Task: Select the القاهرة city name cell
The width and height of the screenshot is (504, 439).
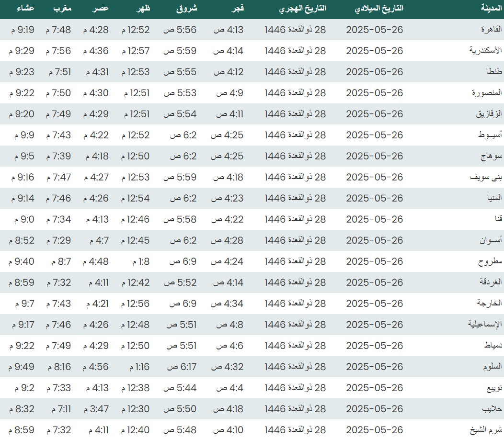Action: 492,30
